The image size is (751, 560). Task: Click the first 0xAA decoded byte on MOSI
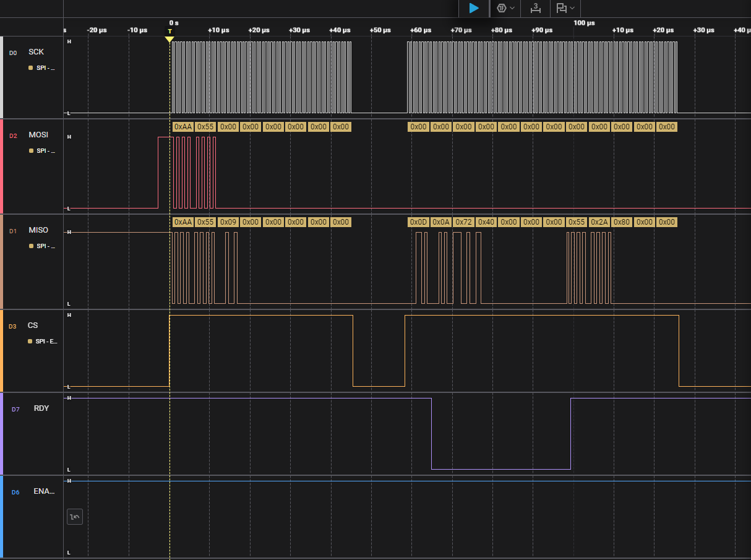coord(183,127)
